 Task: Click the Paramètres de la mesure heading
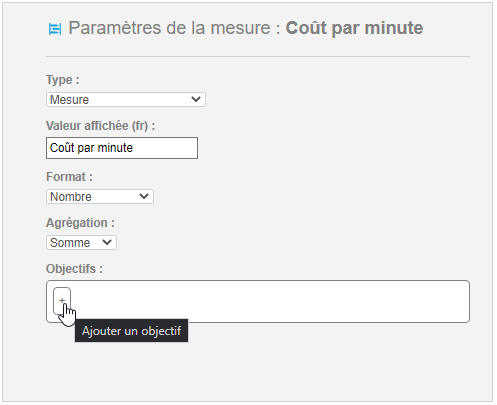[175, 28]
